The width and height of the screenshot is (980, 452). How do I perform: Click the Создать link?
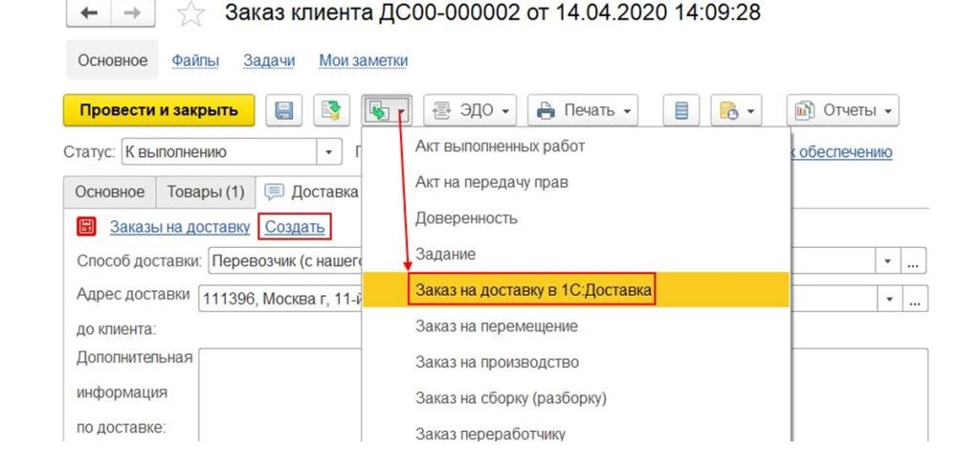click(x=296, y=227)
